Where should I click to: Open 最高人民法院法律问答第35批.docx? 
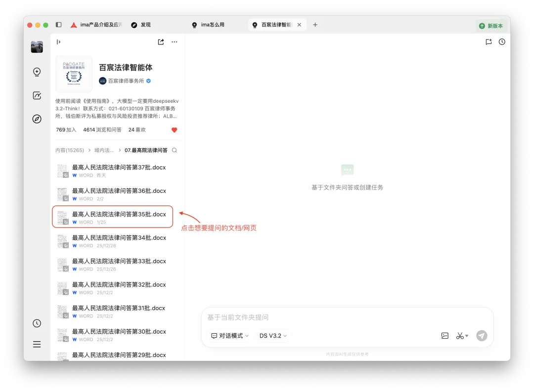[113, 217]
